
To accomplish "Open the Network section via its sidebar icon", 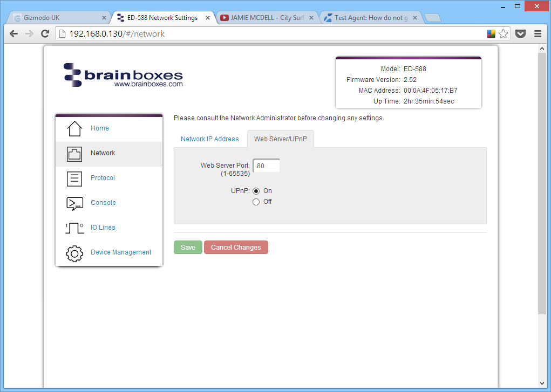I will coord(74,153).
